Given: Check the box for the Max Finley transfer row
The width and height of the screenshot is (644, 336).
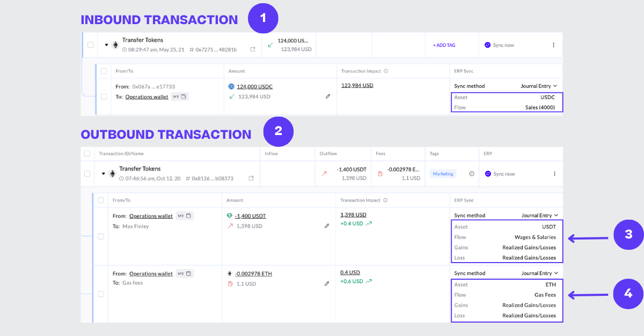Looking at the screenshot, I should tap(101, 236).
